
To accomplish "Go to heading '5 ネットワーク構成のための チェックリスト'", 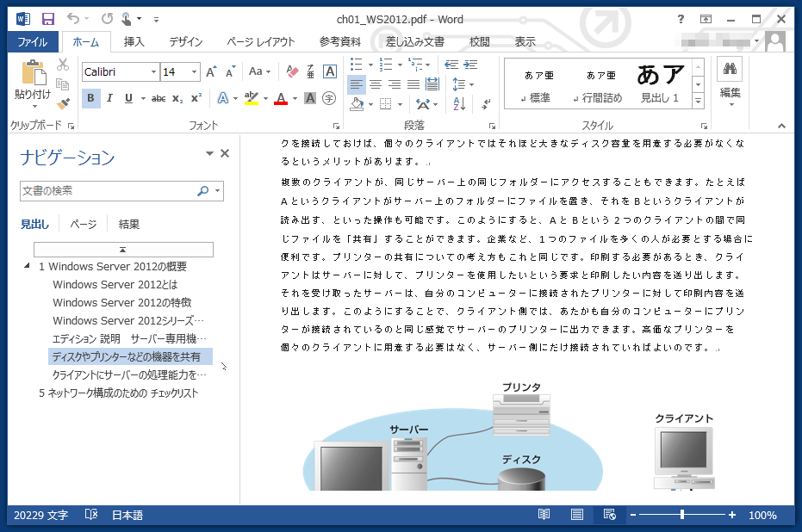I will [x=119, y=393].
